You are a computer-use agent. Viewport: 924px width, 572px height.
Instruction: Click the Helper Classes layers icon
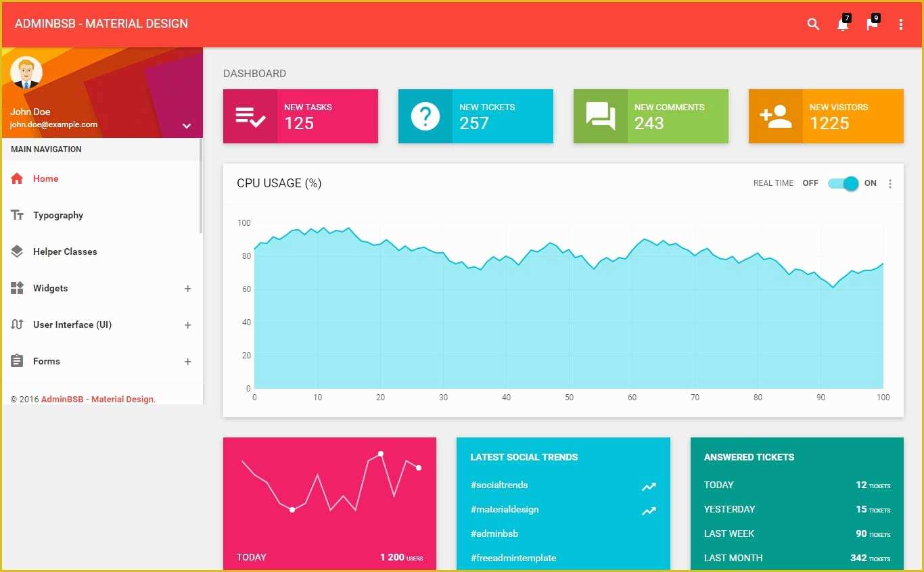click(x=17, y=252)
